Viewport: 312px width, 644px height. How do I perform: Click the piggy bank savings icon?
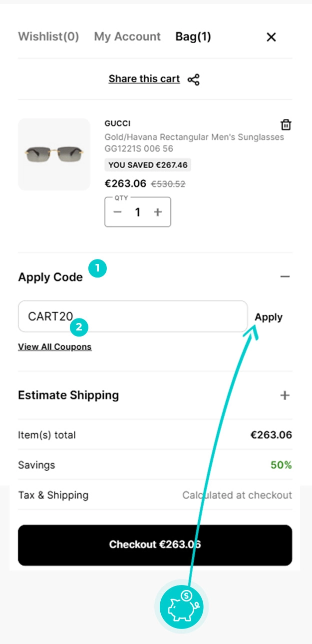181,607
